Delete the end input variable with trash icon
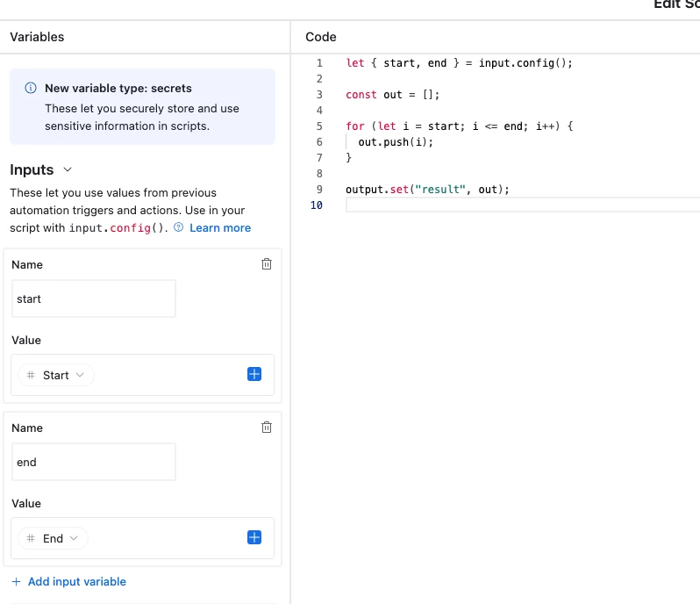Image resolution: width=700 pixels, height=604 pixels. [x=267, y=428]
